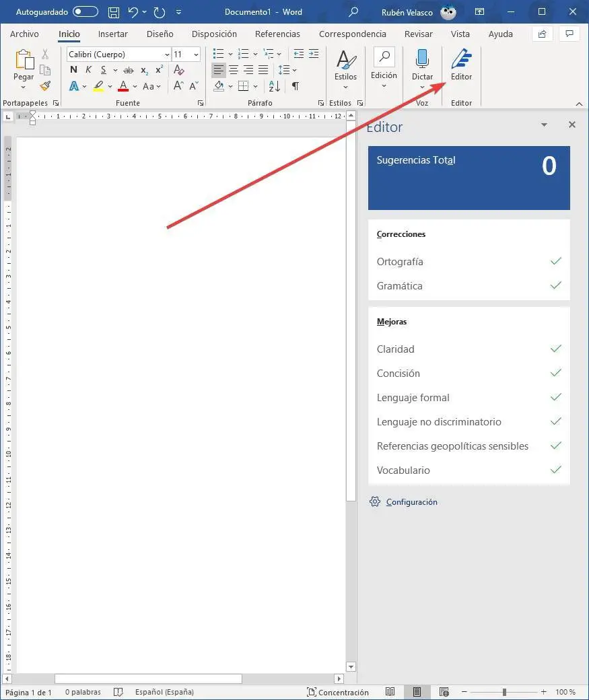
Task: Toggle strikethrough ab formatting
Action: click(x=129, y=70)
